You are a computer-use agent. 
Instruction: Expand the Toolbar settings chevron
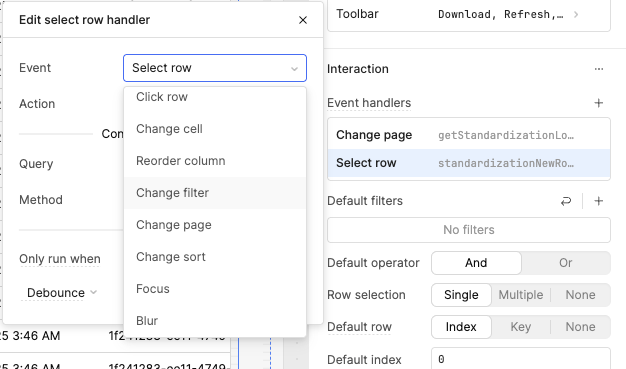pyautogui.click(x=576, y=14)
